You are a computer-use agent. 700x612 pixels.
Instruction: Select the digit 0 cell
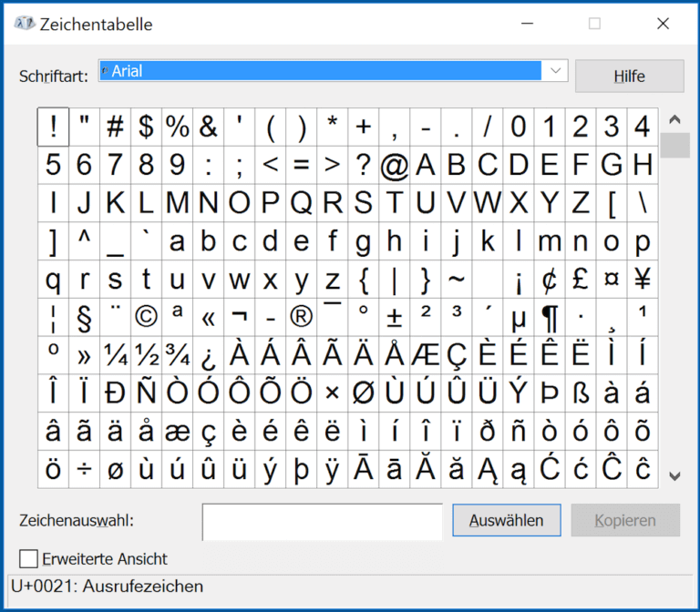click(x=519, y=127)
